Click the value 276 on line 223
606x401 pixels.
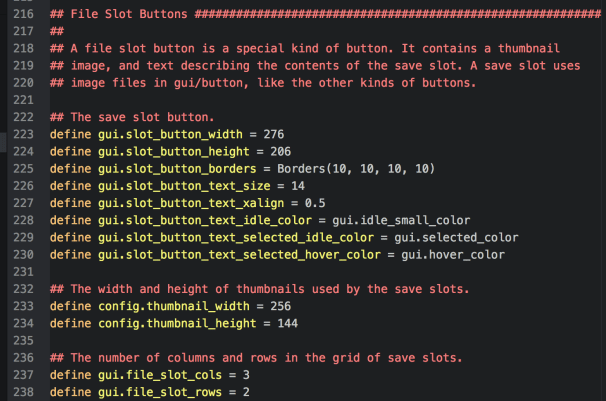click(272, 133)
